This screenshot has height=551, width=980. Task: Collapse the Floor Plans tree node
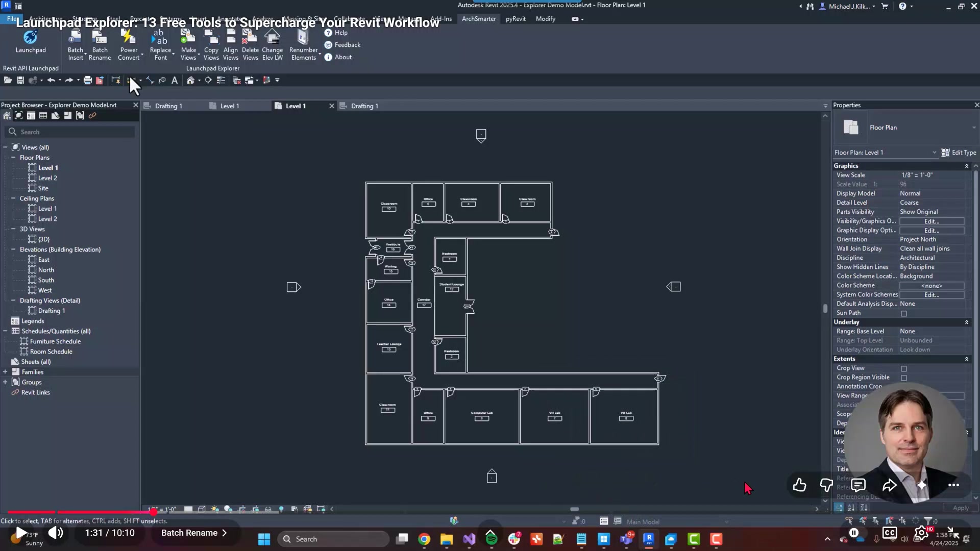[13, 158]
